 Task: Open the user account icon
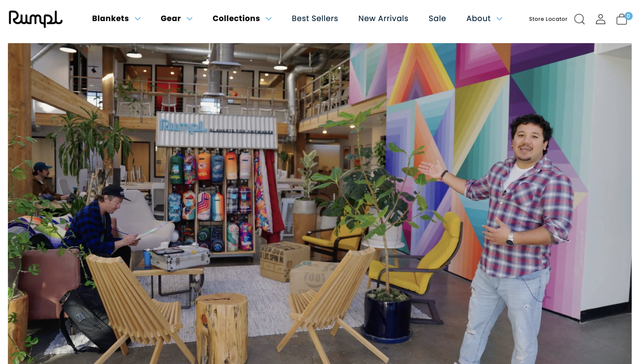click(600, 19)
